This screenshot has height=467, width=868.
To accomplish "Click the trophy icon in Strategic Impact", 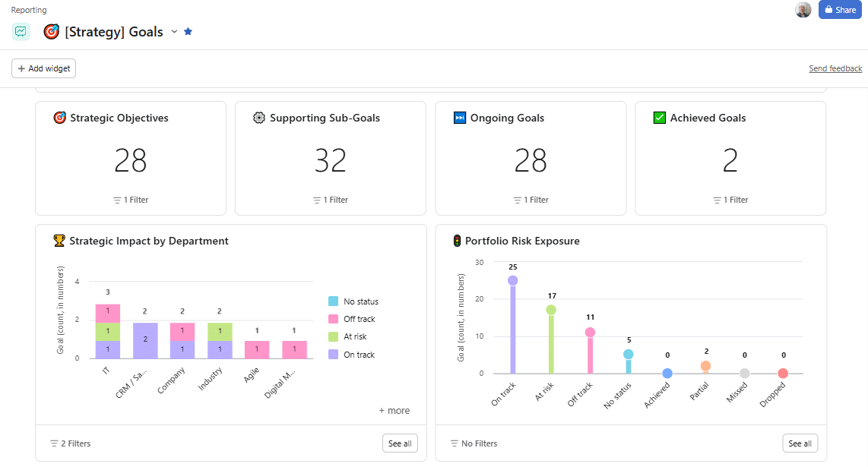I will pos(59,241).
